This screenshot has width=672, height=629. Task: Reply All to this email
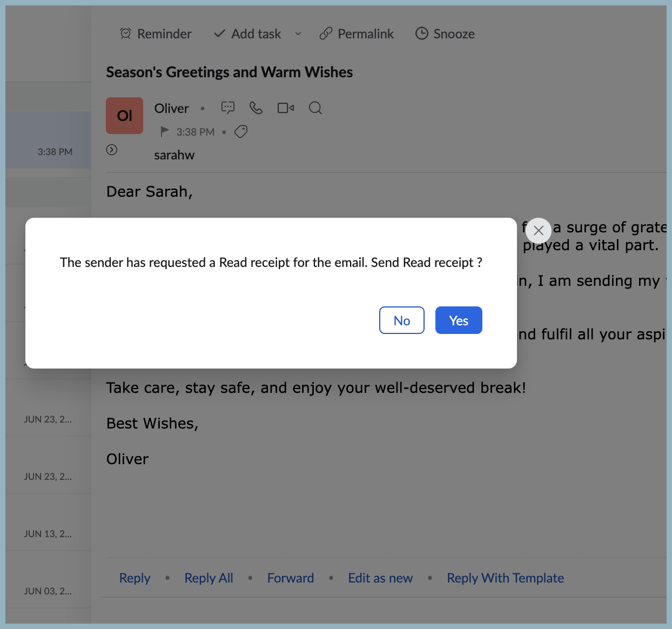coord(209,578)
